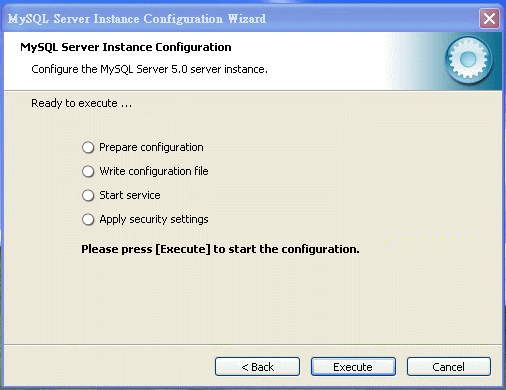Screen dimensions: 506x390
Task: Click the 'MySQL Server Instance Configuration' heading
Action: [x=126, y=47]
